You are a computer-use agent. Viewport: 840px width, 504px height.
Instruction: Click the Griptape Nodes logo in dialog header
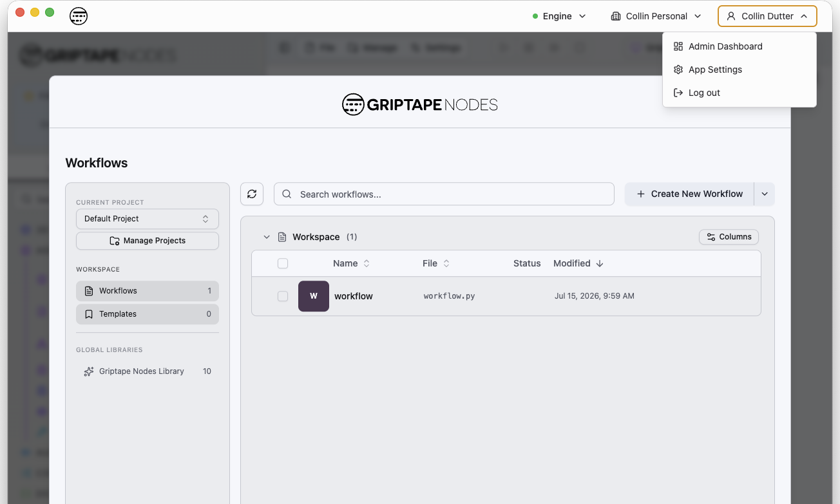(x=420, y=104)
